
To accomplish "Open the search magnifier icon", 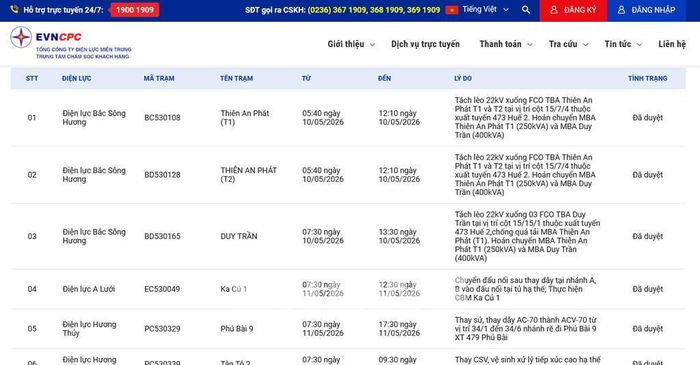I will 526,9.
